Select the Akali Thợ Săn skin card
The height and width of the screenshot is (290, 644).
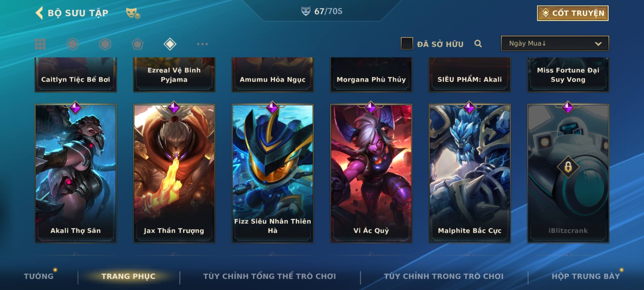click(x=76, y=173)
